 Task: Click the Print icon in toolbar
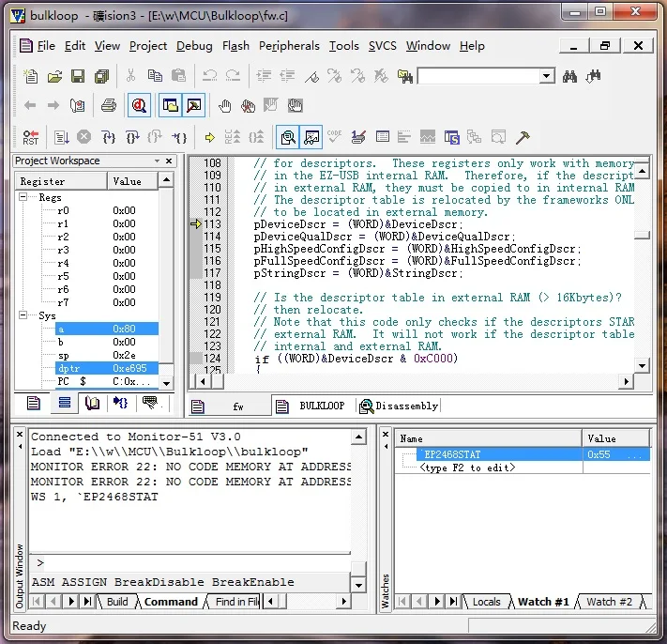point(109,106)
